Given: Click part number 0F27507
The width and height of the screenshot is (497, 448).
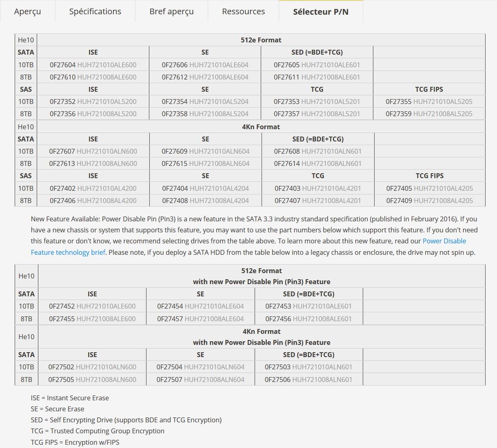Looking at the screenshot, I should coord(200,380).
